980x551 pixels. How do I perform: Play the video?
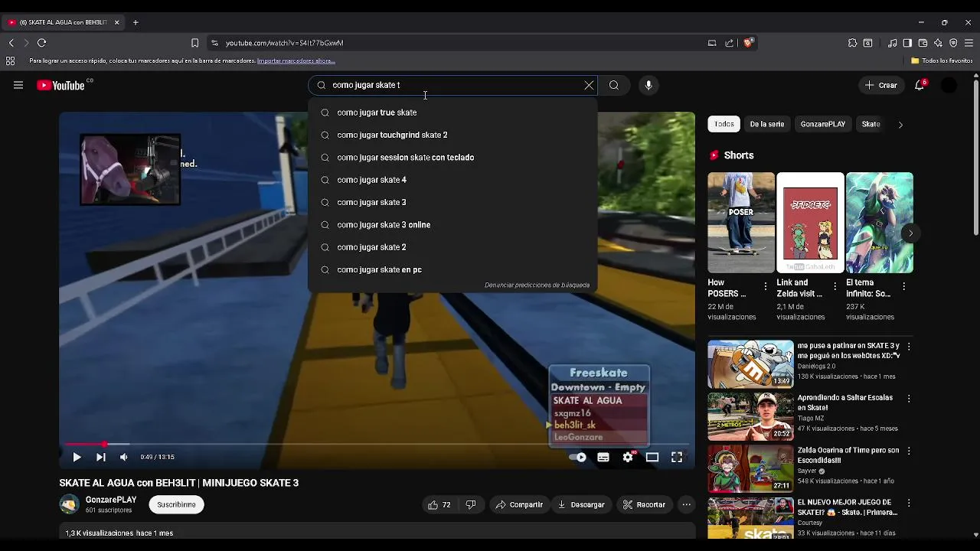click(77, 457)
